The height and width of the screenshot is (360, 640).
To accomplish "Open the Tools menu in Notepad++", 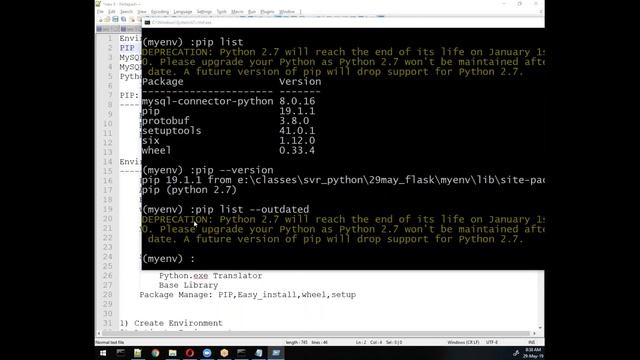I will (x=221, y=12).
